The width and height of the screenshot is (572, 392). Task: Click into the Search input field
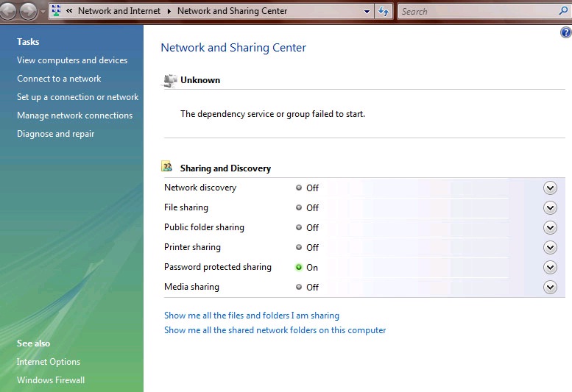(x=478, y=11)
